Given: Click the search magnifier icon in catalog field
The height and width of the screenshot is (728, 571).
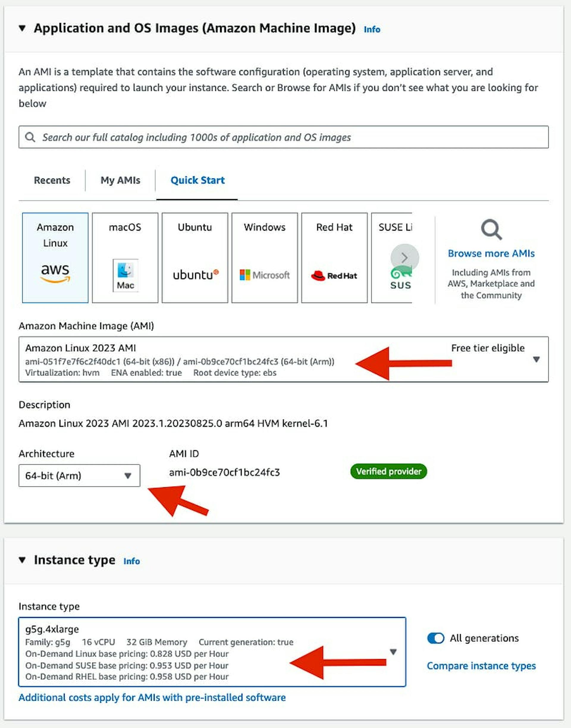Looking at the screenshot, I should [30, 137].
